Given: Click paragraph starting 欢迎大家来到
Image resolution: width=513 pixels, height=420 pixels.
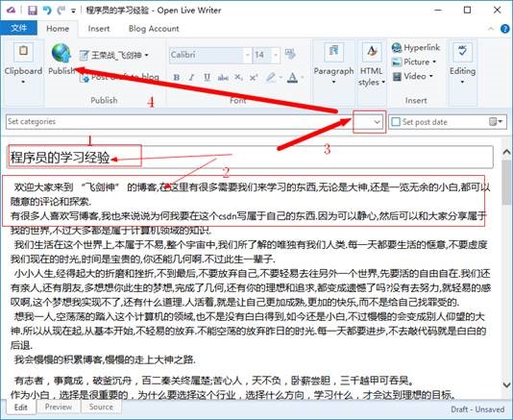Looking at the screenshot, I should [x=251, y=194].
